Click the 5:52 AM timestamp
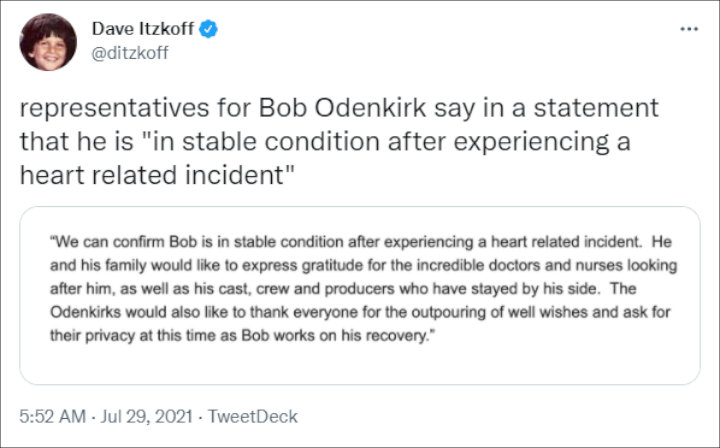 52,416
